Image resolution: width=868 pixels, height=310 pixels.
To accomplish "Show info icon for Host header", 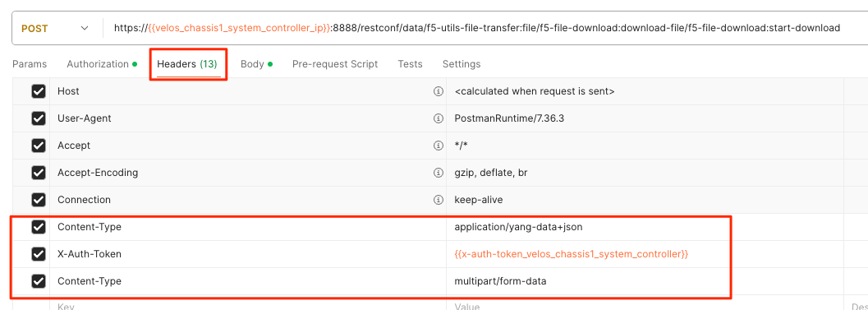I will point(438,91).
